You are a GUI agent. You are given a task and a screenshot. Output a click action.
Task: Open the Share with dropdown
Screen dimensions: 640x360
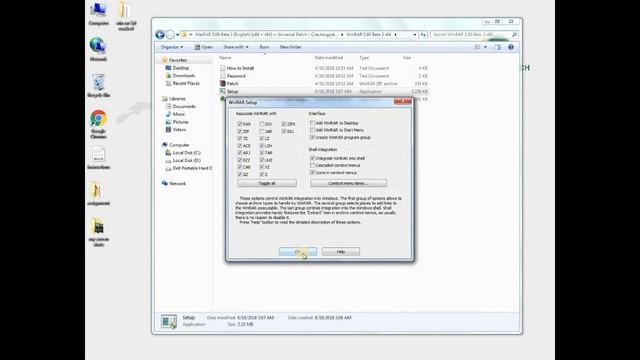point(236,47)
